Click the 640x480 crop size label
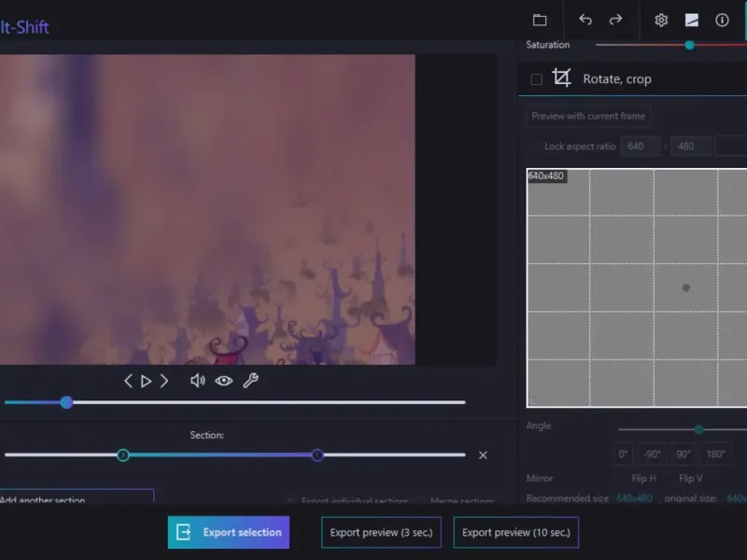Image resolution: width=747 pixels, height=560 pixels. (x=546, y=175)
